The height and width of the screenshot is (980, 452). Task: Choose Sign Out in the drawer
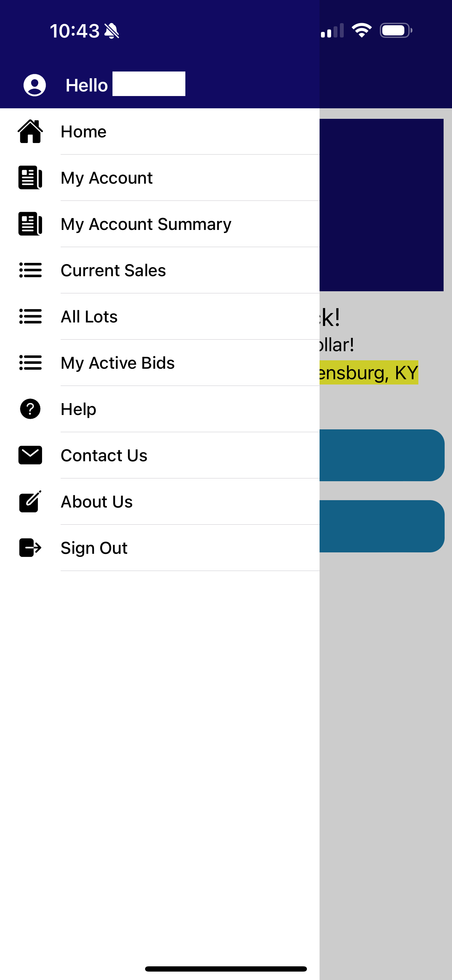(x=160, y=548)
